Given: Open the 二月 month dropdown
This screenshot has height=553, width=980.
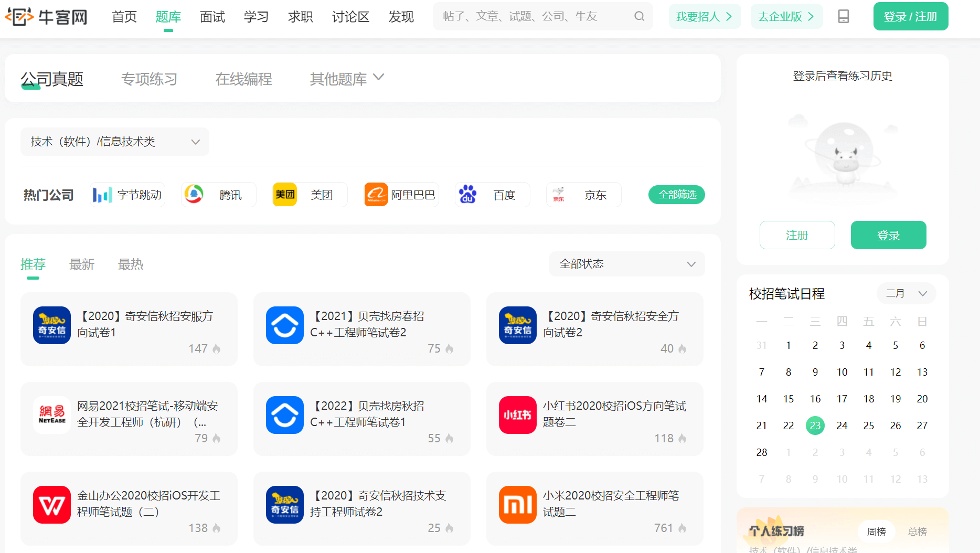Looking at the screenshot, I should click(907, 293).
